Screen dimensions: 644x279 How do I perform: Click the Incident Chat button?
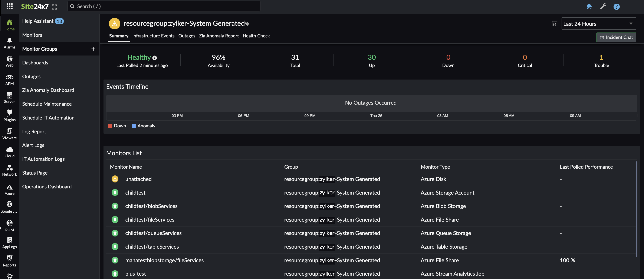(x=616, y=37)
